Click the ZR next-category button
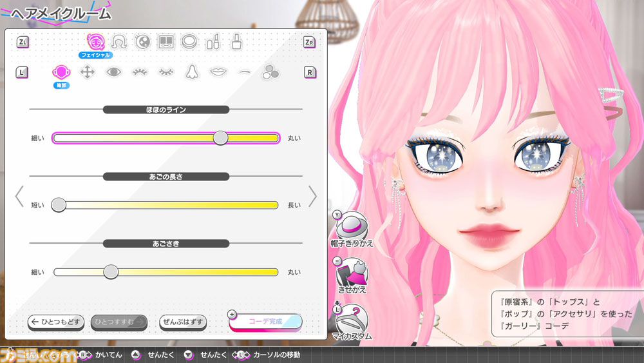 pyautogui.click(x=309, y=42)
